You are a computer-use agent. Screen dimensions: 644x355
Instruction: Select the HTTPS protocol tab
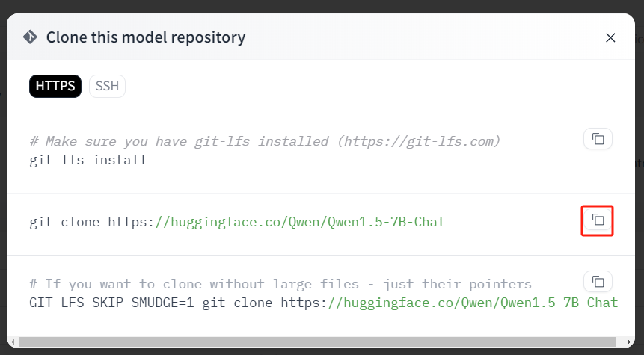[55, 86]
